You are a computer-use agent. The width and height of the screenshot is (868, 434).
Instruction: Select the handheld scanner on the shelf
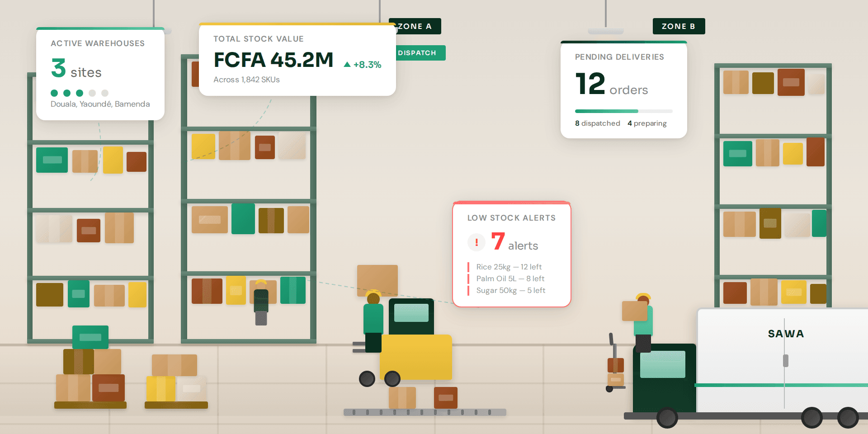(x=261, y=302)
